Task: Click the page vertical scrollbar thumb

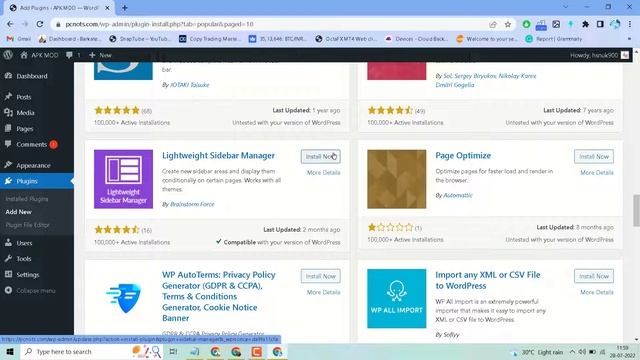Action: [x=636, y=210]
